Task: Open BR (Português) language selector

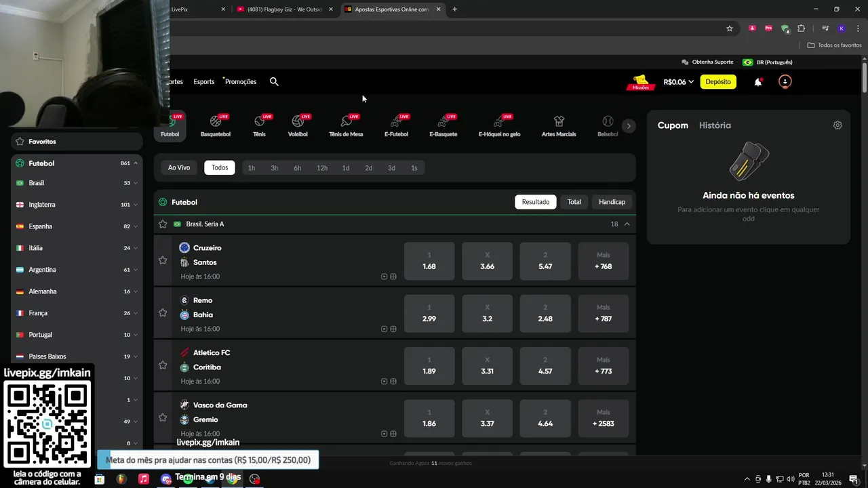Action: [767, 62]
